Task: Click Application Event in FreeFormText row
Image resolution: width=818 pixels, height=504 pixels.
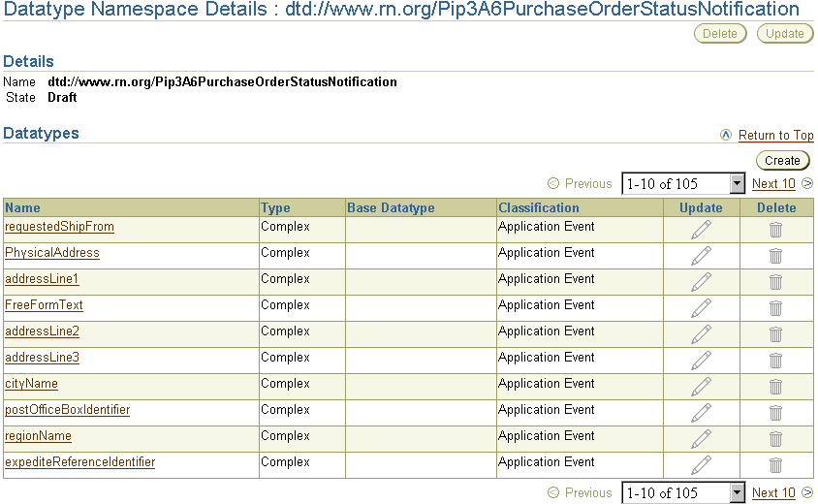Action: 547,304
